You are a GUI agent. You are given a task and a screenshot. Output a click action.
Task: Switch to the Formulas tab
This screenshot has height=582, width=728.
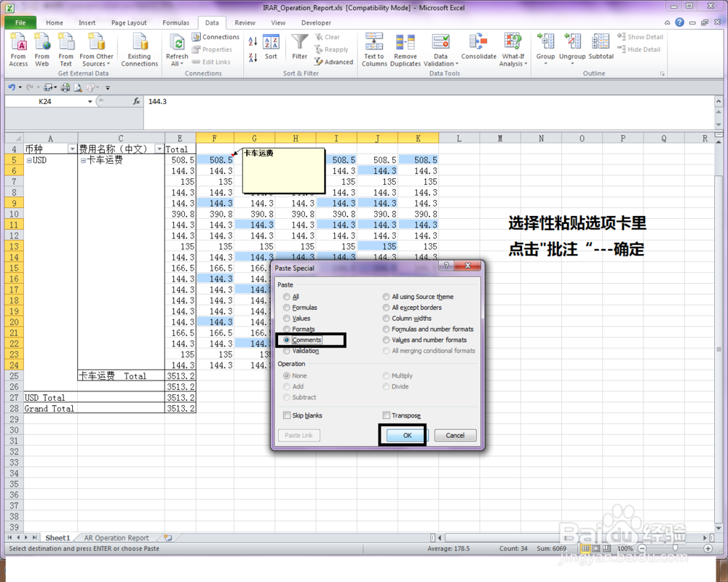176,23
